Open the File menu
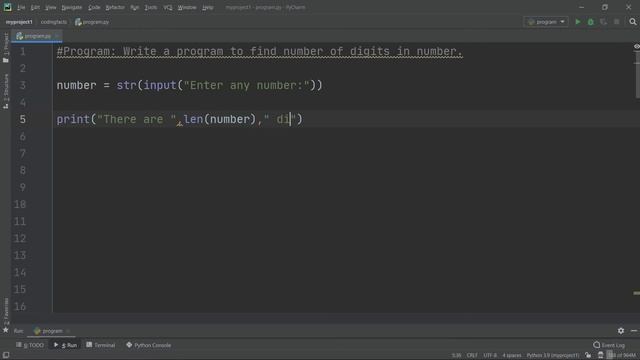This screenshot has height=360, width=640. pyautogui.click(x=21, y=7)
